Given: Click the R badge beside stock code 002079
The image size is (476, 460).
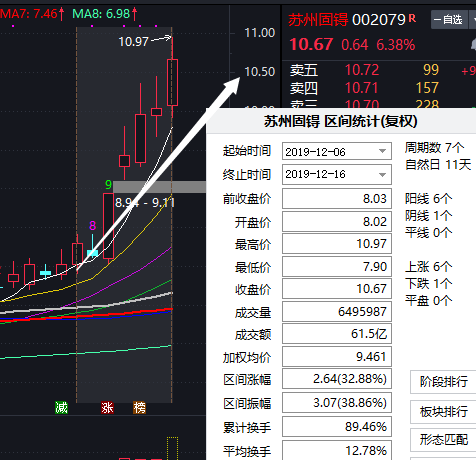Looking at the screenshot, I should click(412, 18).
